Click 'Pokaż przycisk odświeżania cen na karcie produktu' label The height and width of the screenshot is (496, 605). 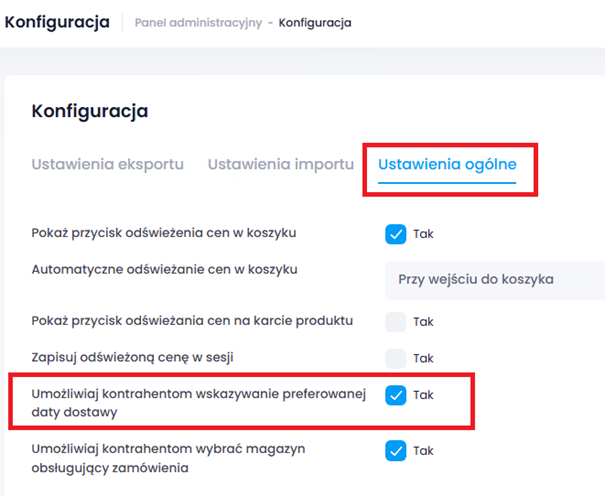click(x=192, y=321)
